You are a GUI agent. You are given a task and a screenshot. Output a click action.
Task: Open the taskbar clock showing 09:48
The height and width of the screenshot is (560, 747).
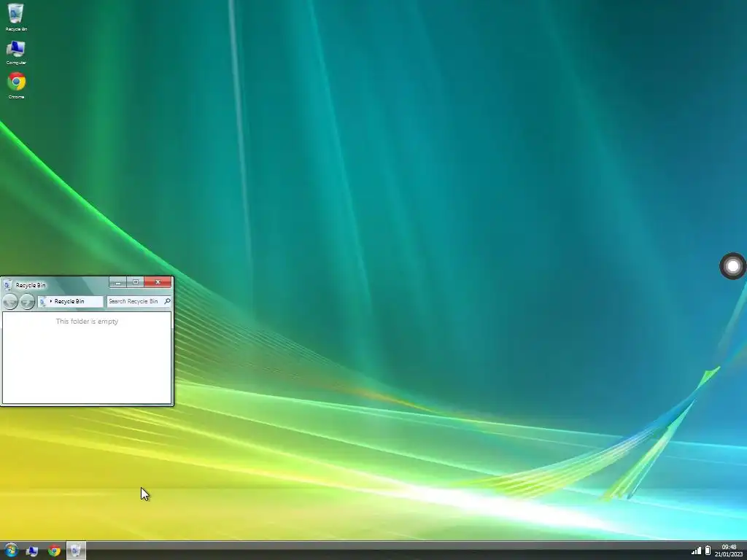(729, 551)
